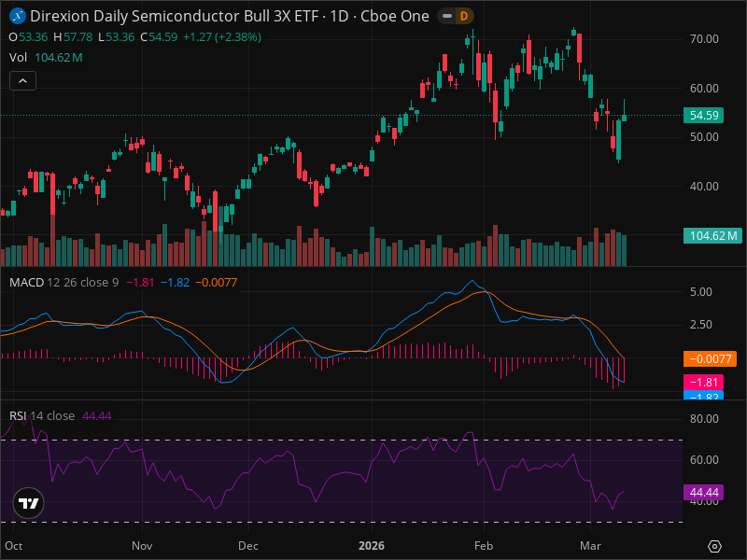The height and width of the screenshot is (560, 747).
Task: Click the Oct label on time axis
Action: pos(14,546)
